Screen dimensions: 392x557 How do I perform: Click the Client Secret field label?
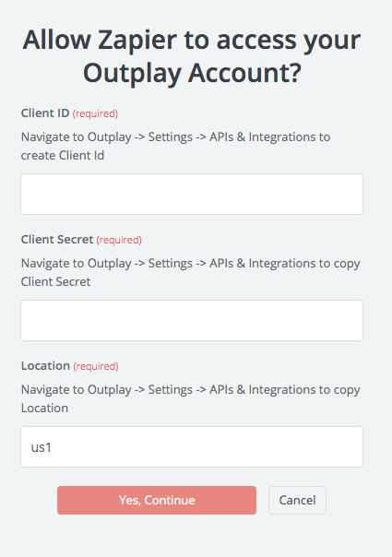coord(57,240)
